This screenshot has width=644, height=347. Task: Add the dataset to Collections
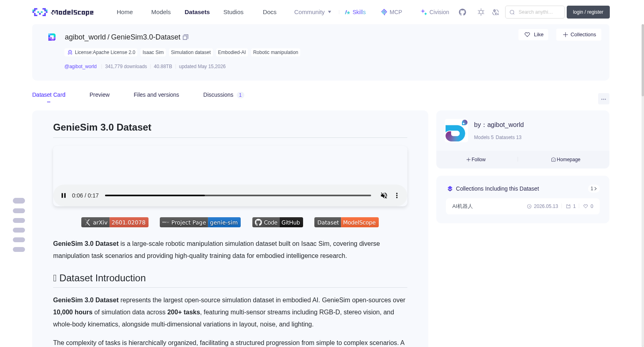pos(579,35)
